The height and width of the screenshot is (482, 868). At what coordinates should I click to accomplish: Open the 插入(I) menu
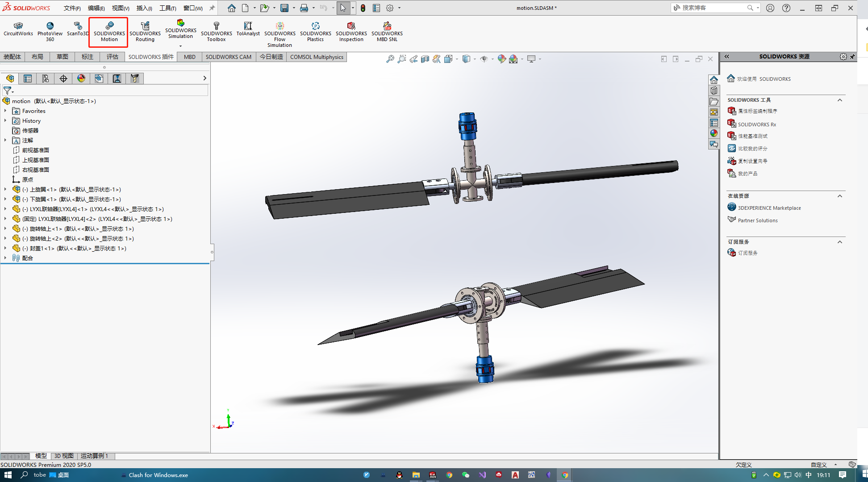(144, 8)
